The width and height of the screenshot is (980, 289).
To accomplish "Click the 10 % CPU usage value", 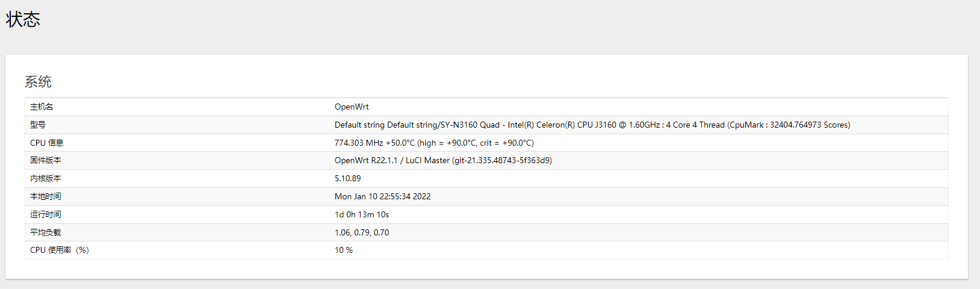I will click(x=344, y=250).
